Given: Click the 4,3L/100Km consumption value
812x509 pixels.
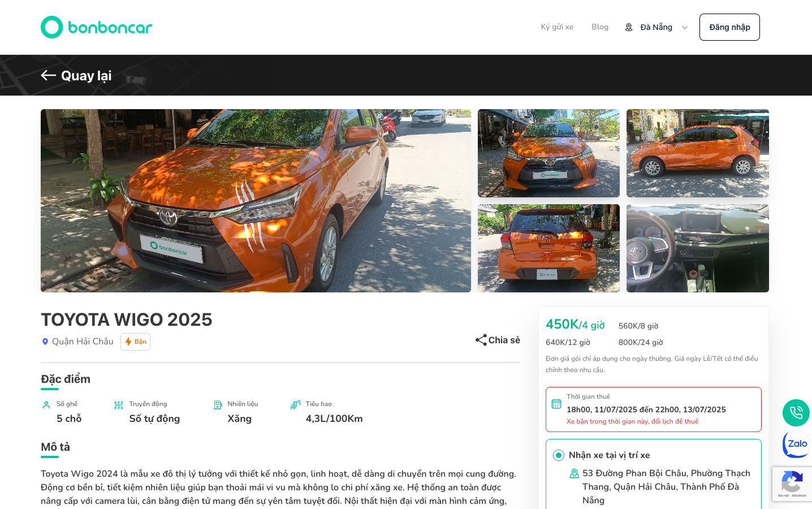Looking at the screenshot, I should (334, 419).
